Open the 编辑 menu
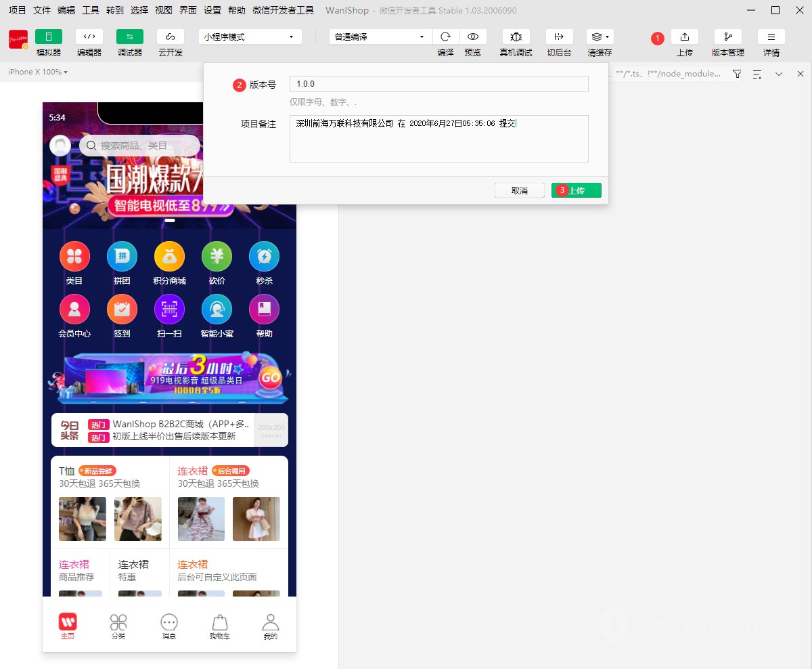The image size is (812, 669). click(66, 10)
